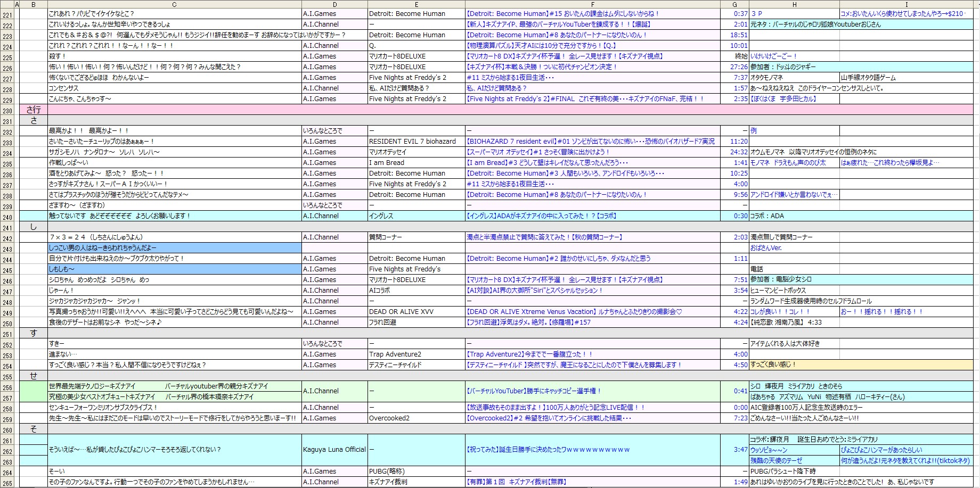This screenshot has width=980, height=488.
Task: Select column G header
Action: (x=734, y=4)
